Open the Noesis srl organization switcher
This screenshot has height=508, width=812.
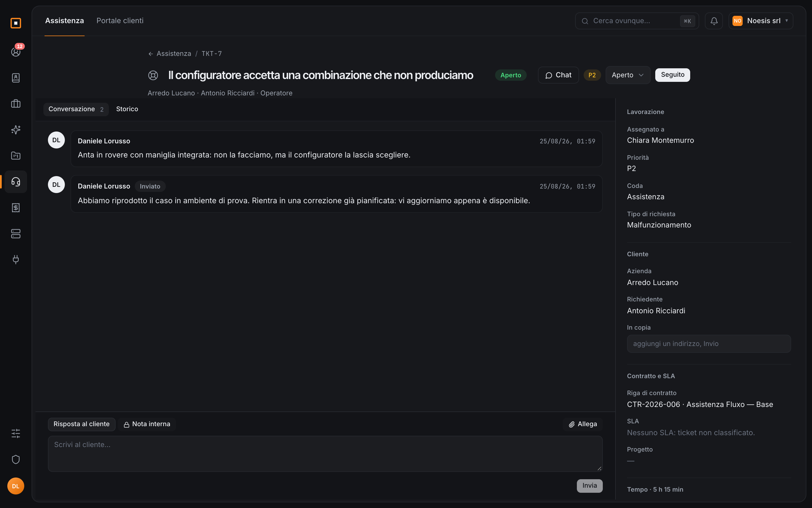(x=761, y=21)
